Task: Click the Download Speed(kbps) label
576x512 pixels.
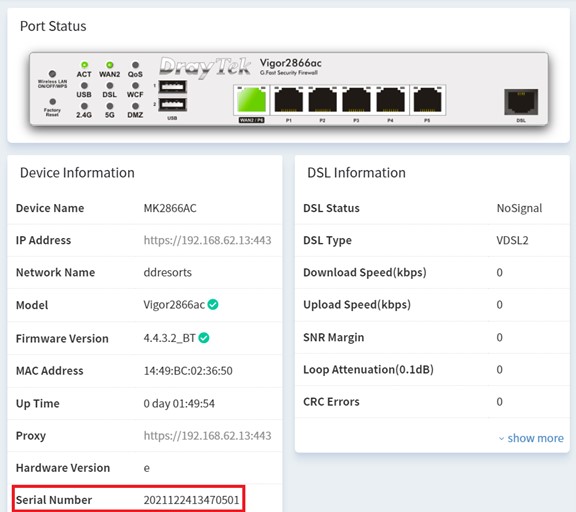Action: (x=365, y=273)
